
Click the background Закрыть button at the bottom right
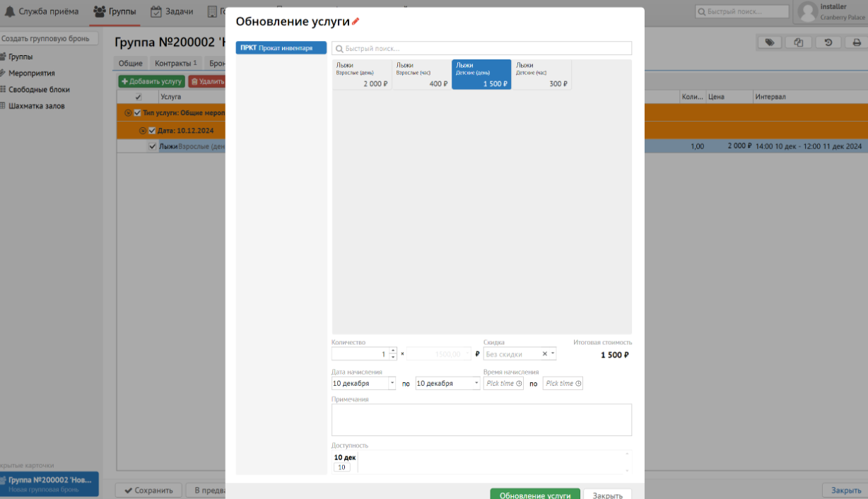[x=846, y=491]
